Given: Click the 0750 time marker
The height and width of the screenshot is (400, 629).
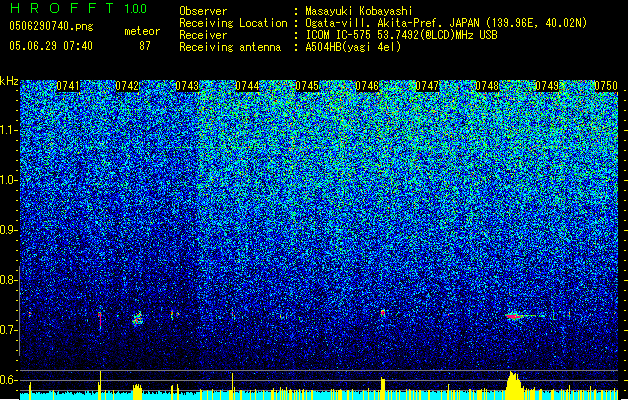Looking at the screenshot, I should (606, 86).
